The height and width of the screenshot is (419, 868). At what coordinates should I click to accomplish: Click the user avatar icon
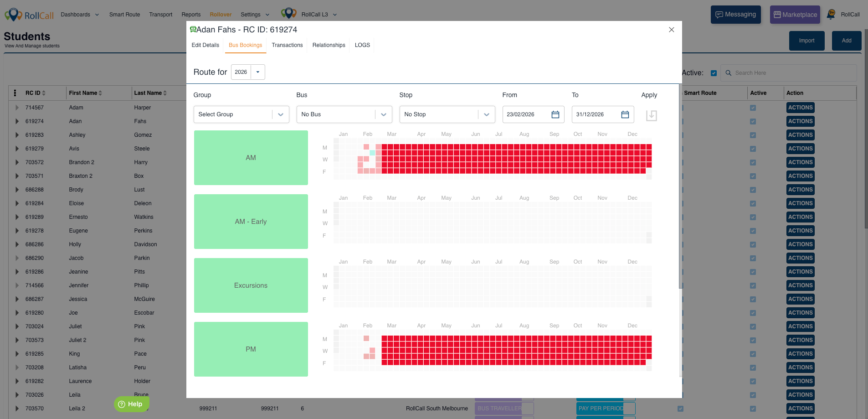click(x=831, y=15)
